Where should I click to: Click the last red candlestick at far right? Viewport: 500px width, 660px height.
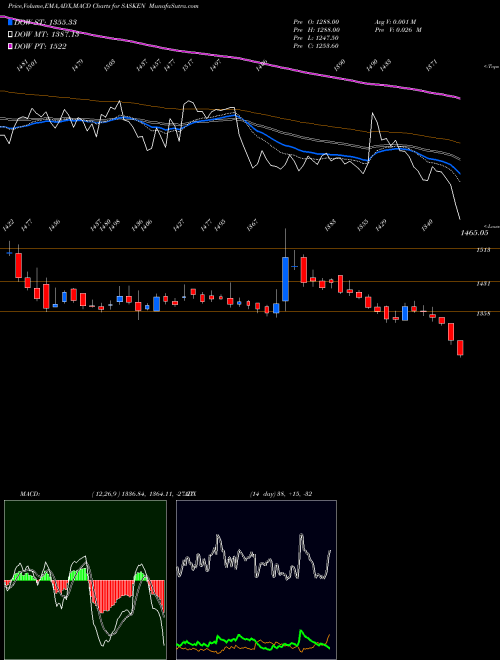click(x=460, y=348)
